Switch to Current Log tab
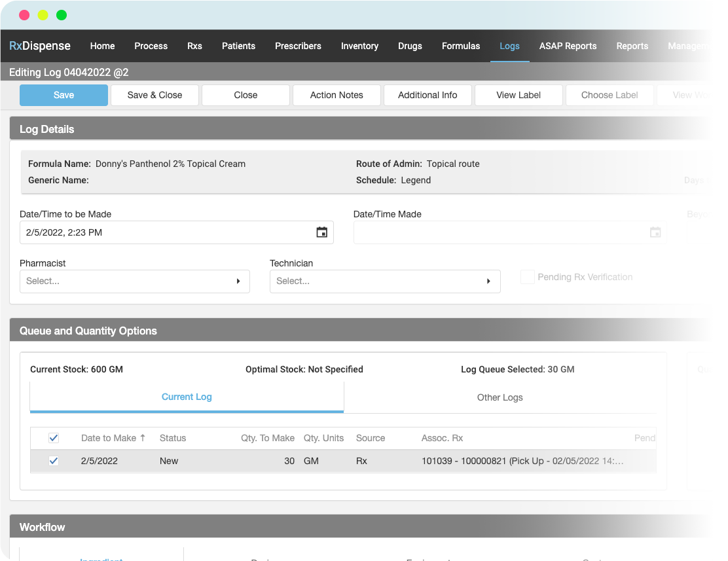Viewport: 728px width, 561px height. click(187, 397)
